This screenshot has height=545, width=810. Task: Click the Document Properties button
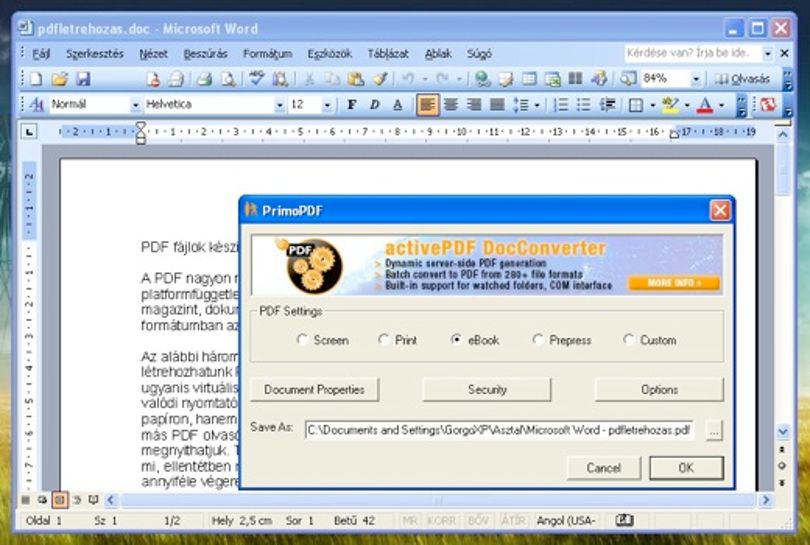pos(315,390)
